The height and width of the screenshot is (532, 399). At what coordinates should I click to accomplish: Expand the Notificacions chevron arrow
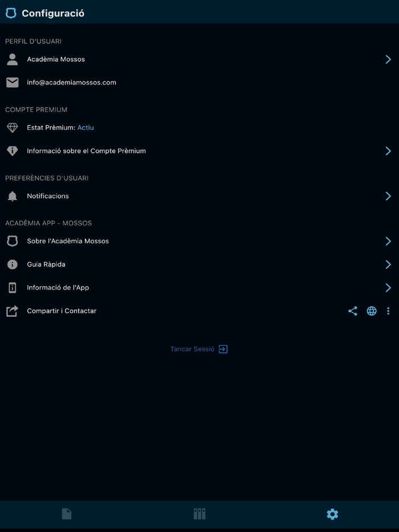click(x=388, y=196)
